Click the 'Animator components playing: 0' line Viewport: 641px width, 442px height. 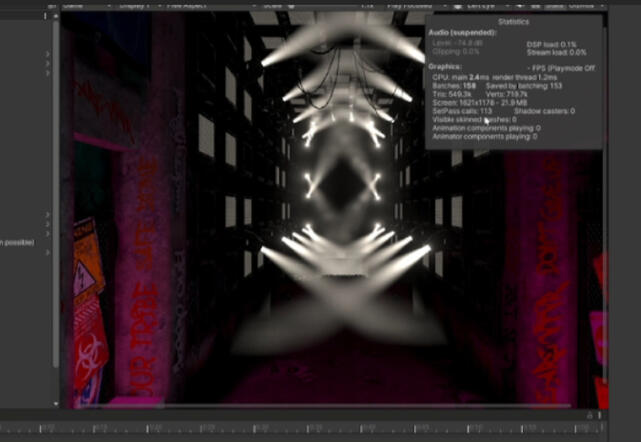485,137
